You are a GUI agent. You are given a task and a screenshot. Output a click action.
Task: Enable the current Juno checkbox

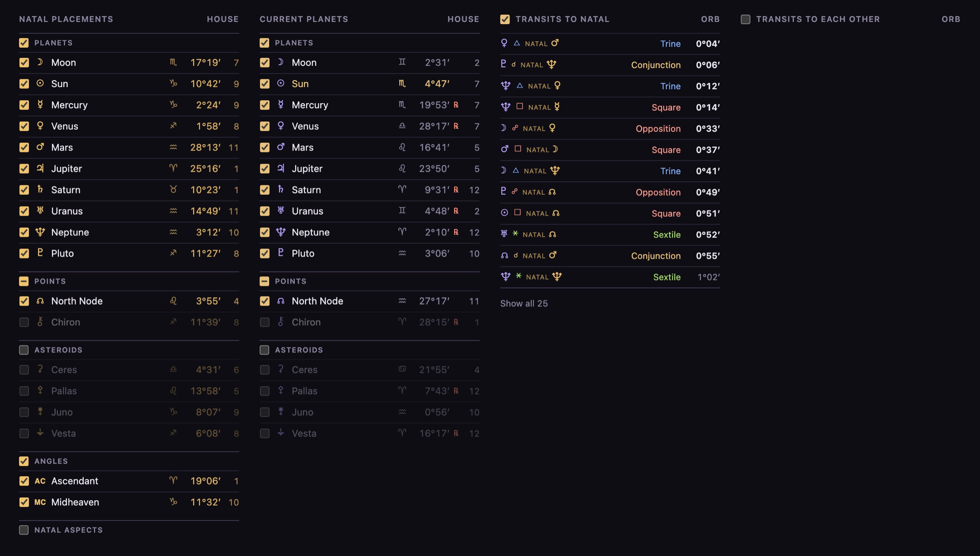(x=265, y=412)
